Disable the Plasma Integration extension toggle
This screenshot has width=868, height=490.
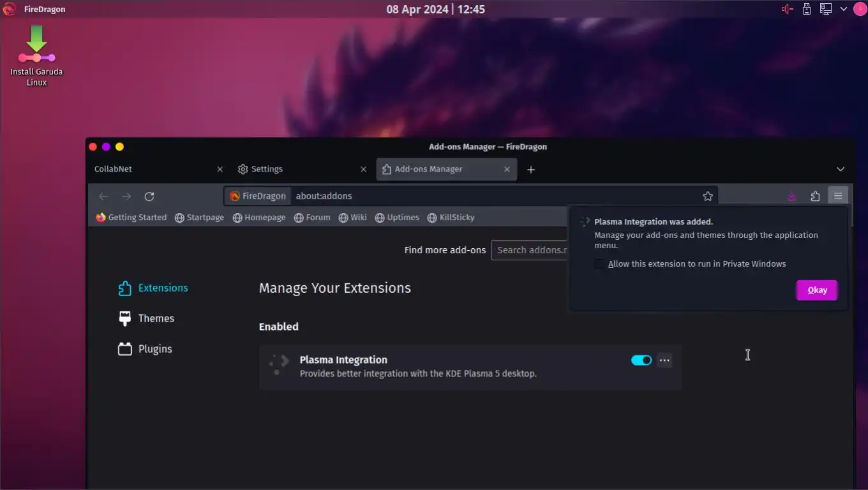point(641,360)
